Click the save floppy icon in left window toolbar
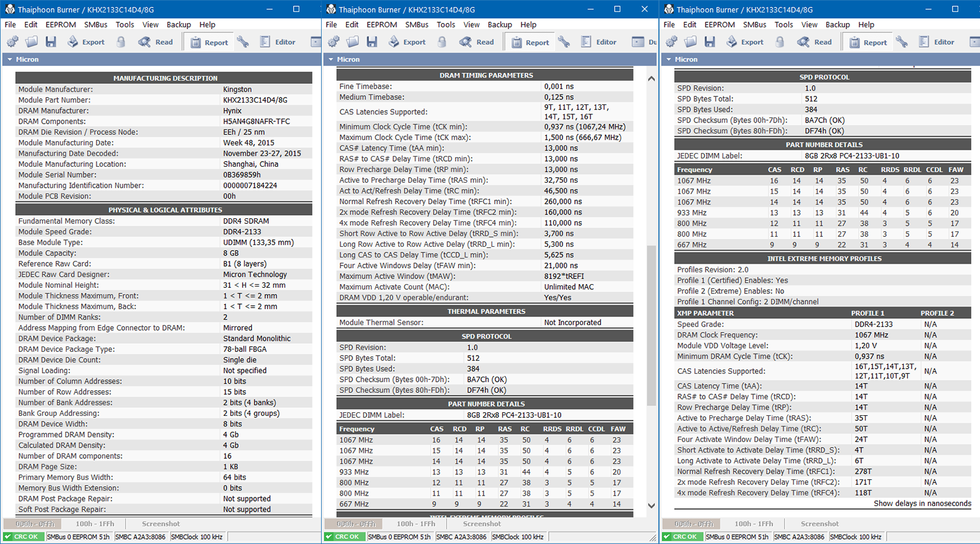 point(51,42)
